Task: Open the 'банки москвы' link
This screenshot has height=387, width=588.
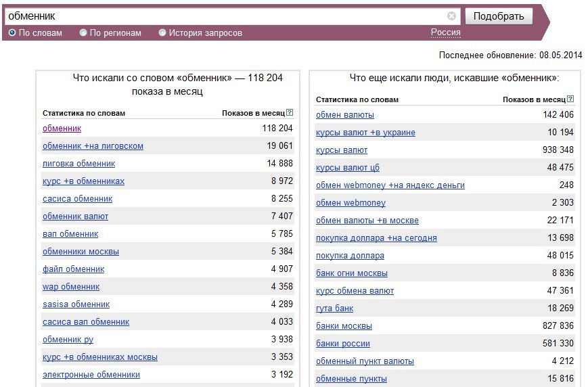Action: click(x=344, y=327)
